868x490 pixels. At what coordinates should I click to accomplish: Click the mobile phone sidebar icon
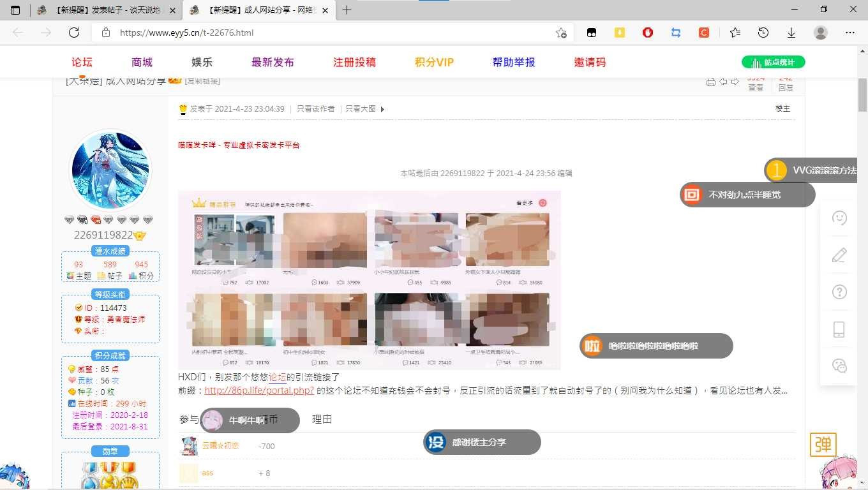839,329
